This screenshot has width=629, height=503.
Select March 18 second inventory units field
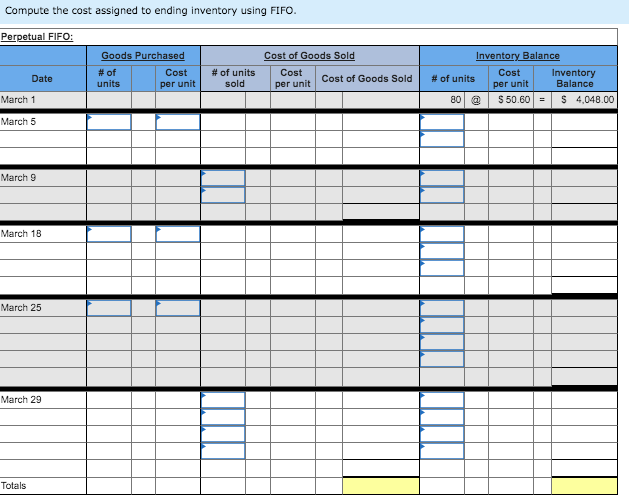point(442,251)
